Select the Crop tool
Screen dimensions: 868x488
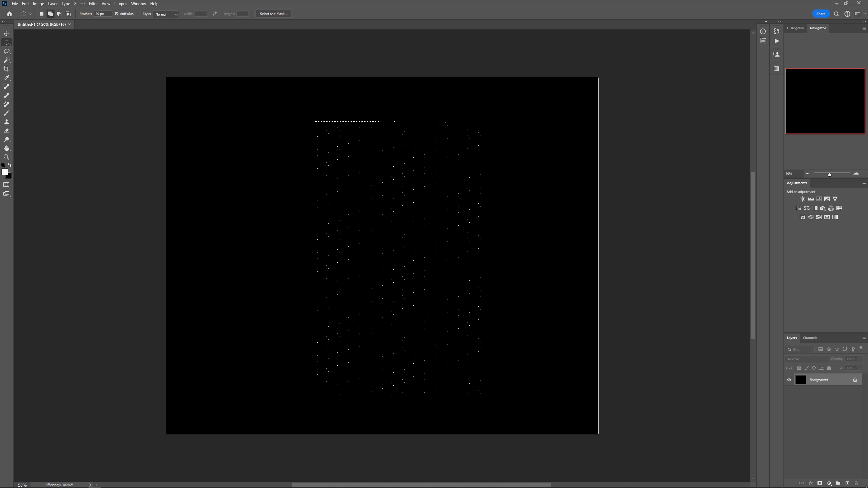click(6, 69)
